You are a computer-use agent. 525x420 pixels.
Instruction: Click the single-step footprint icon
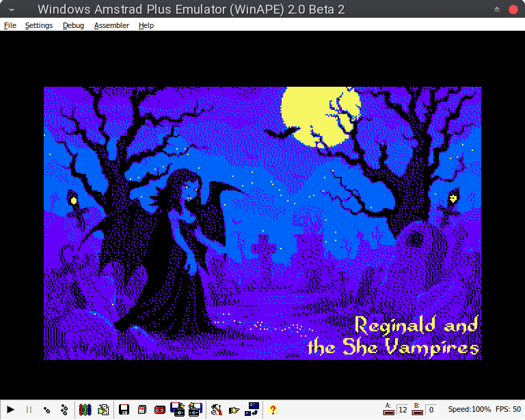tap(47, 410)
